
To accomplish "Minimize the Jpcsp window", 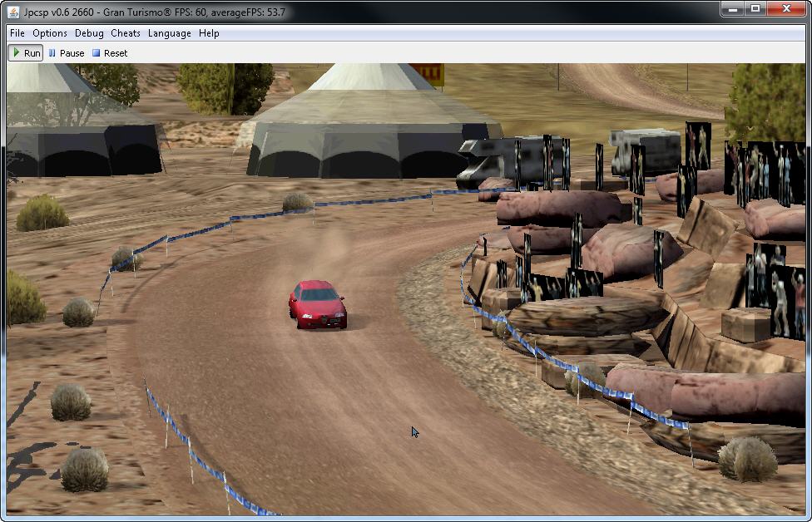I will pyautogui.click(x=733, y=8).
